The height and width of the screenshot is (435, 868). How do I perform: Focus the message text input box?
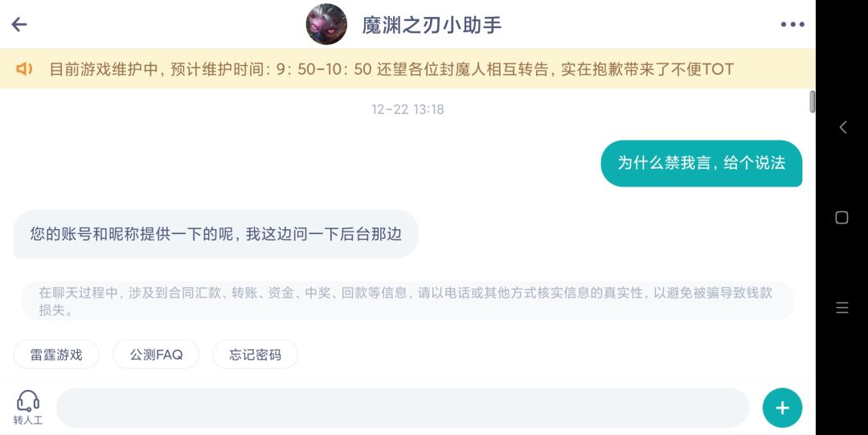tap(402, 408)
